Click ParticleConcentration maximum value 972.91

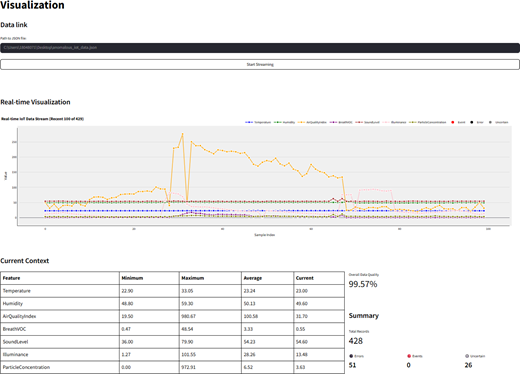point(188,367)
